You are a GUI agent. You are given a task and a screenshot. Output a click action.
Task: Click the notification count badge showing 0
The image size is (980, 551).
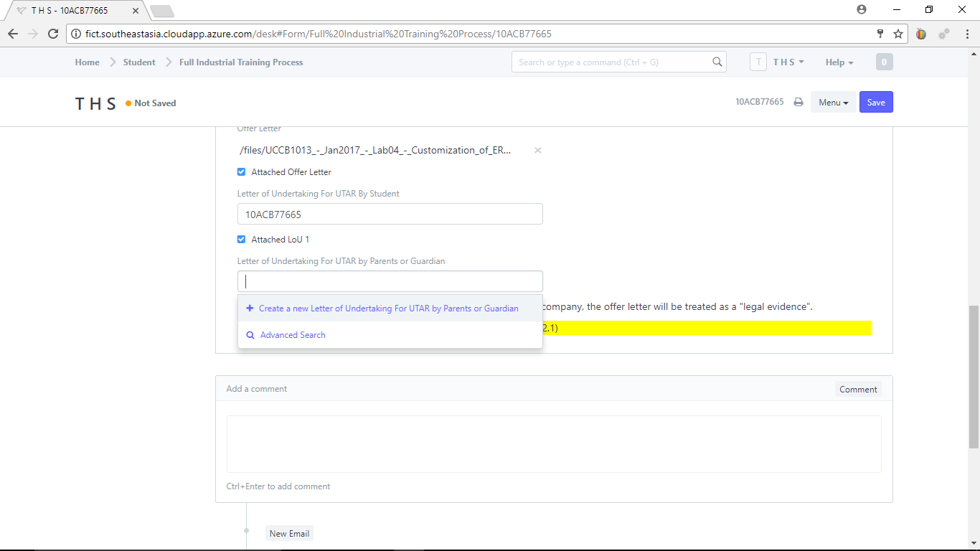[884, 62]
